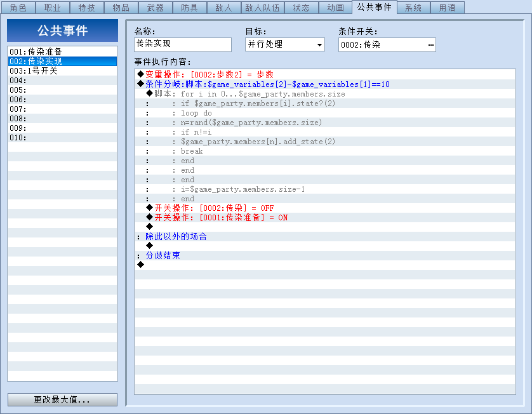
Task: Switch to the 角色 tab
Action: click(18, 8)
